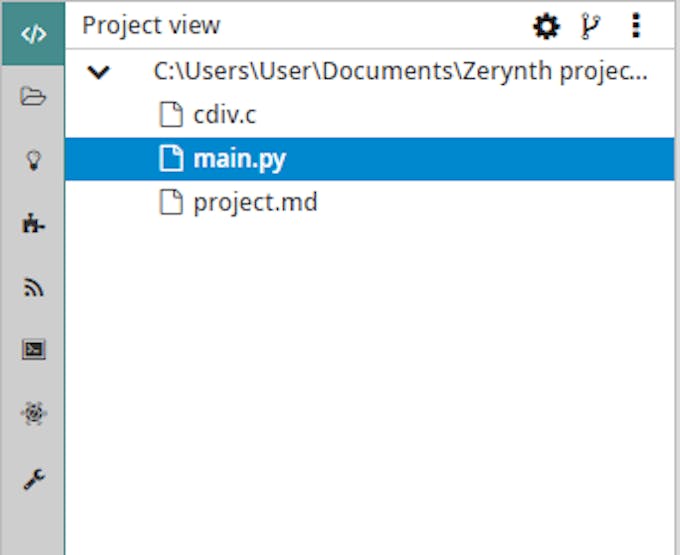
Task: Open the serial console terminal icon
Action: click(x=33, y=349)
